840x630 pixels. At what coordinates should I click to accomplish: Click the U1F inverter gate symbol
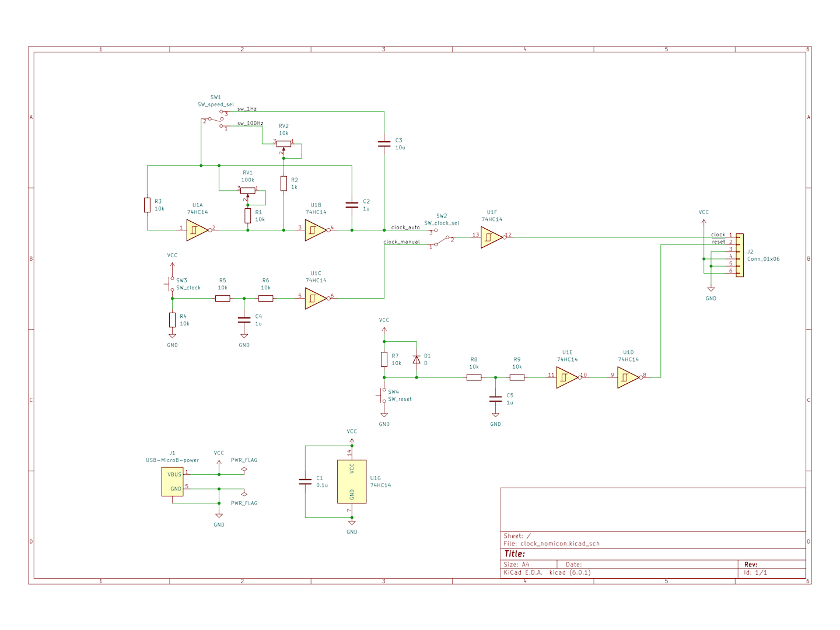[491, 237]
